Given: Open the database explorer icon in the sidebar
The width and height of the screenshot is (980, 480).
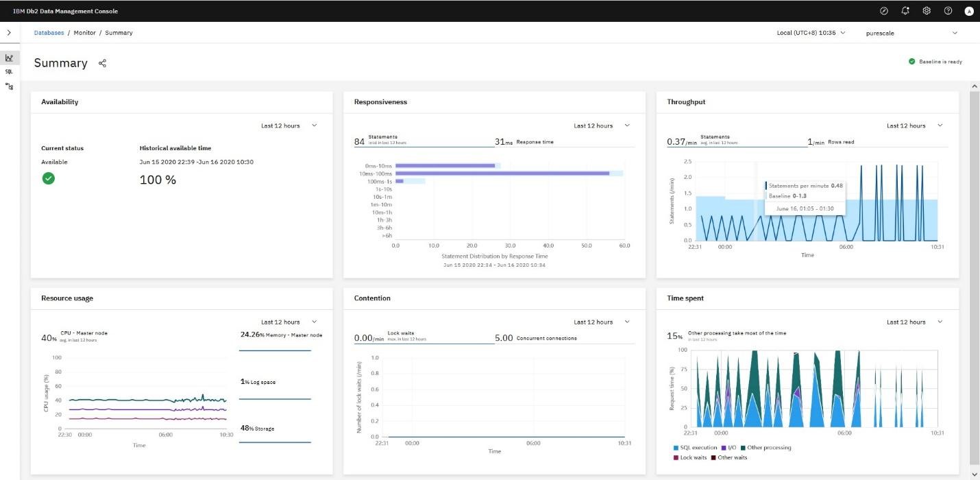Looking at the screenshot, I should [9, 87].
